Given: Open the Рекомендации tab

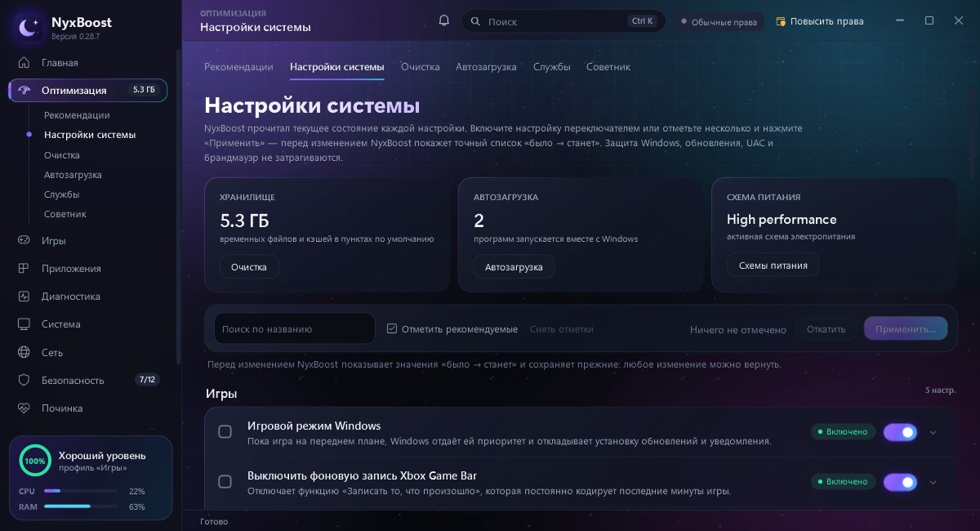Looking at the screenshot, I should click(x=238, y=67).
